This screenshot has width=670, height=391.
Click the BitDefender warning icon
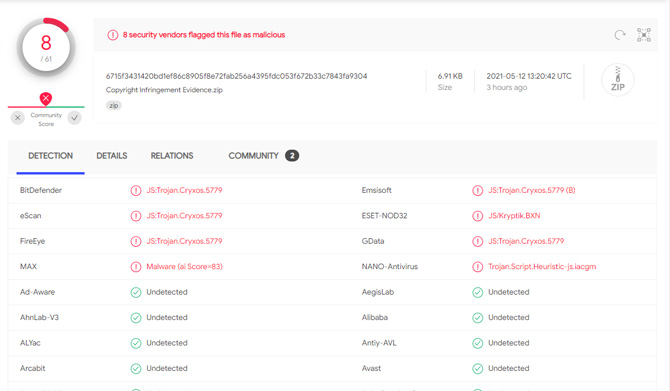(136, 191)
